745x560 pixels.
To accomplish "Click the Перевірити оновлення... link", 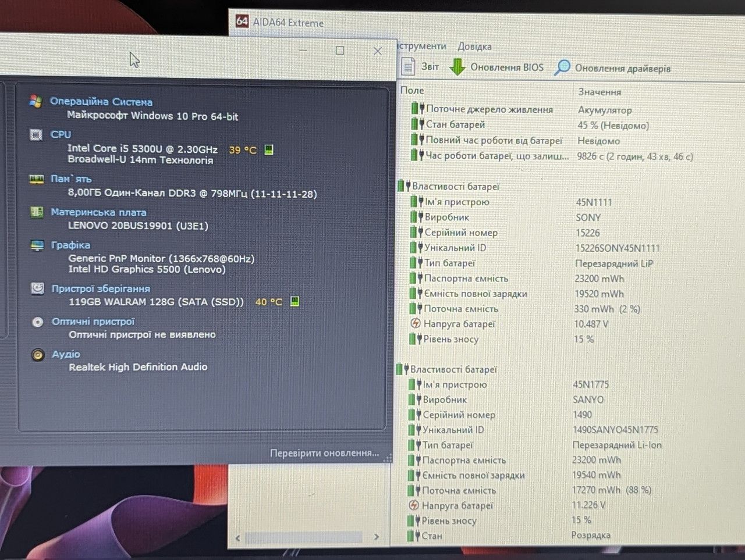I will click(x=324, y=453).
